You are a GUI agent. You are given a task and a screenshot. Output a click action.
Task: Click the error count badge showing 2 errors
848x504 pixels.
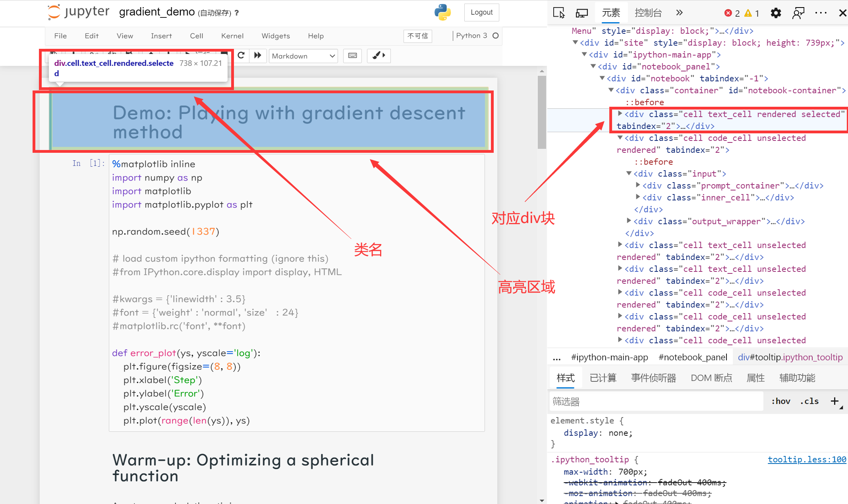[x=731, y=13]
